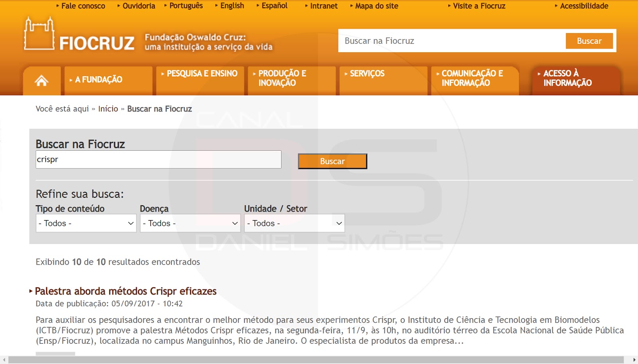Click the Buscar na Fiocruz breadcrumb text

pyautogui.click(x=159, y=109)
